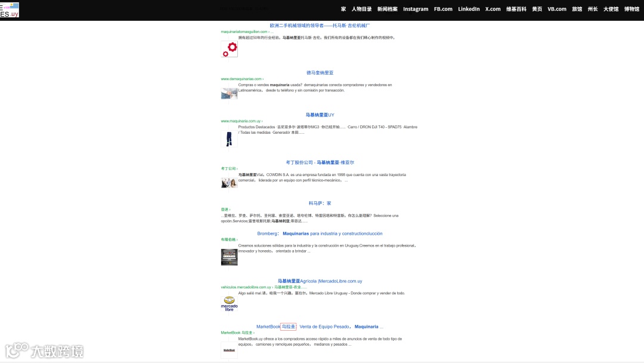Viewport: 644px width, 363px height.
Task: Open VB.com in the top menu
Action: pos(557,9)
